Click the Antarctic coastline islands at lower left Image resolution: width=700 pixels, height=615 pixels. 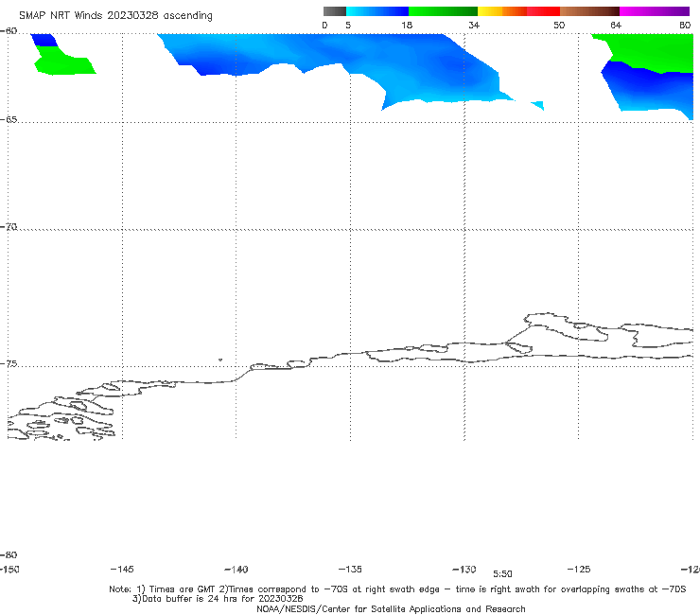tap(62, 417)
